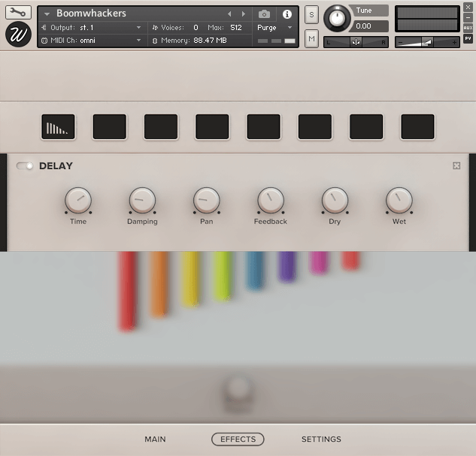Switch to the MAIN tab

tap(155, 439)
